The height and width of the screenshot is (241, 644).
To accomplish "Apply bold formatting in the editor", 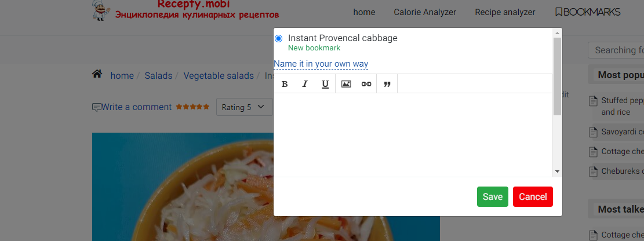I will [285, 84].
